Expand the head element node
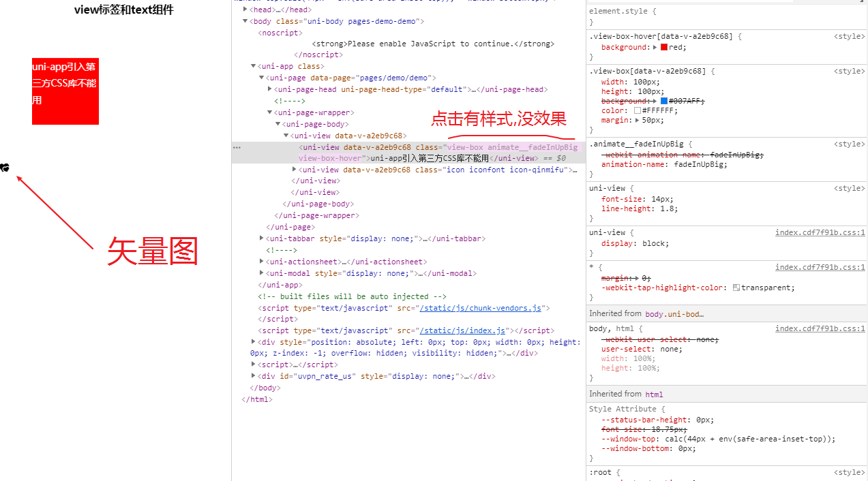The height and width of the screenshot is (481, 868). [x=245, y=10]
